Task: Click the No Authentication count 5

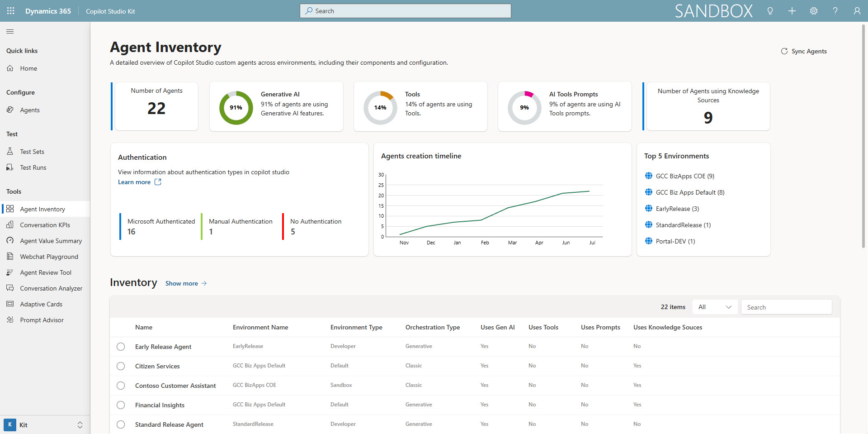Action: [292, 232]
